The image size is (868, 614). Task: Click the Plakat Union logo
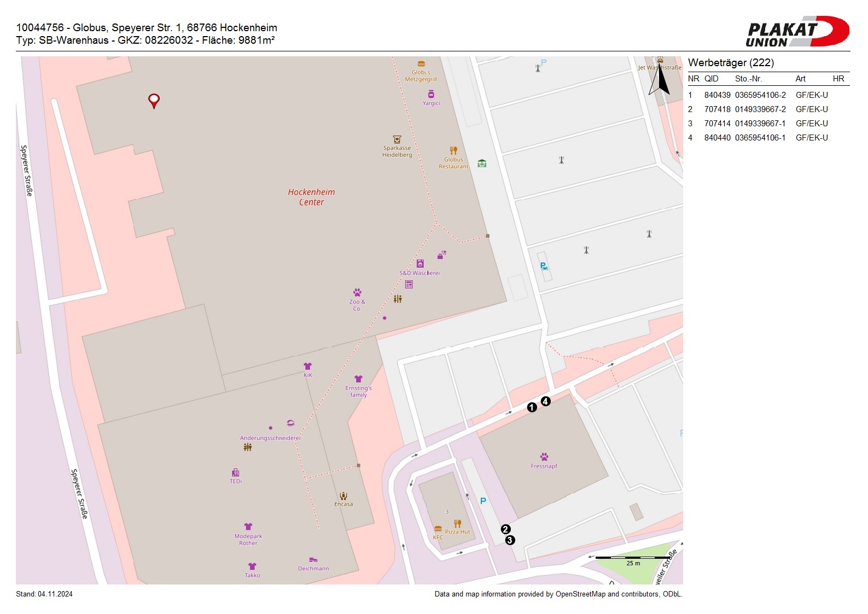[797, 32]
